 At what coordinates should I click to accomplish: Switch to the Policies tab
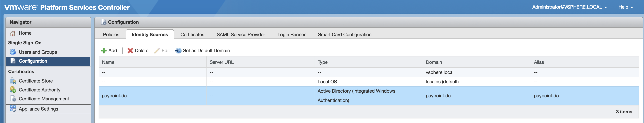tap(111, 35)
